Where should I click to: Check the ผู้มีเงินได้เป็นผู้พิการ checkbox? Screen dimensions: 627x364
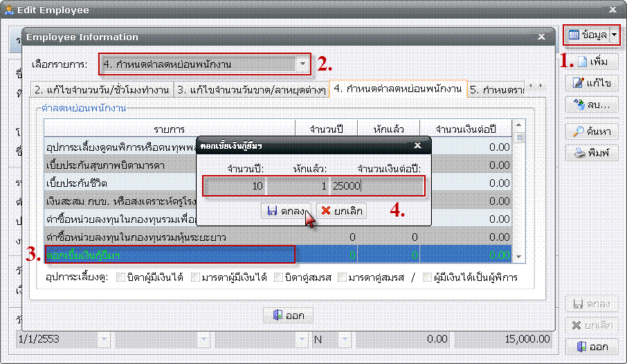tap(427, 278)
